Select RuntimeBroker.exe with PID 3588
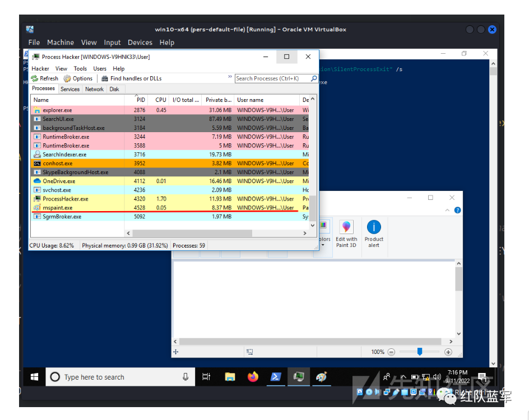 click(170, 146)
